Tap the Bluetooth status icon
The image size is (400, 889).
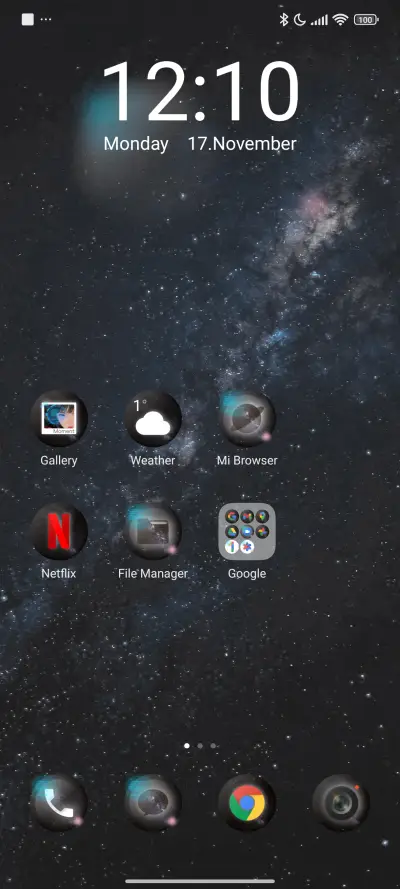(284, 20)
